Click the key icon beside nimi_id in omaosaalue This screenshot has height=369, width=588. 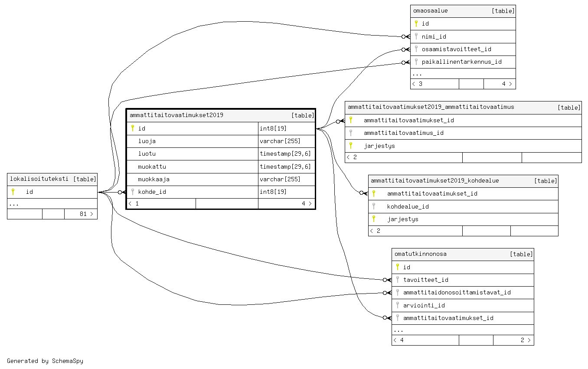pos(416,36)
